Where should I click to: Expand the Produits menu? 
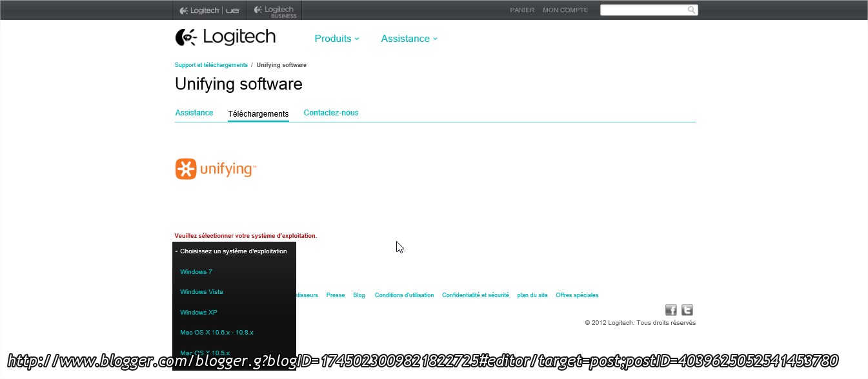pos(337,39)
